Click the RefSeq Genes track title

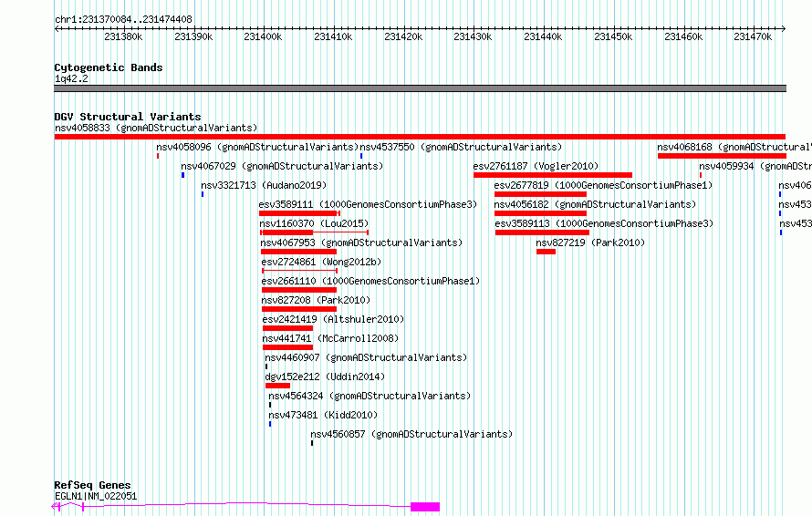coord(93,486)
